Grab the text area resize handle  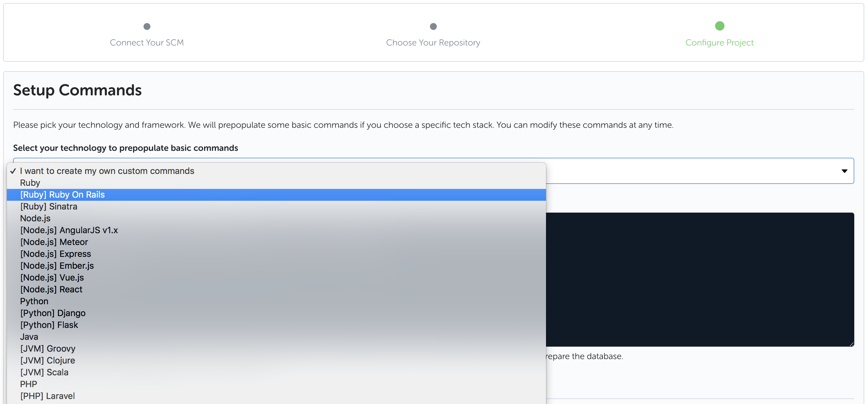(x=851, y=344)
